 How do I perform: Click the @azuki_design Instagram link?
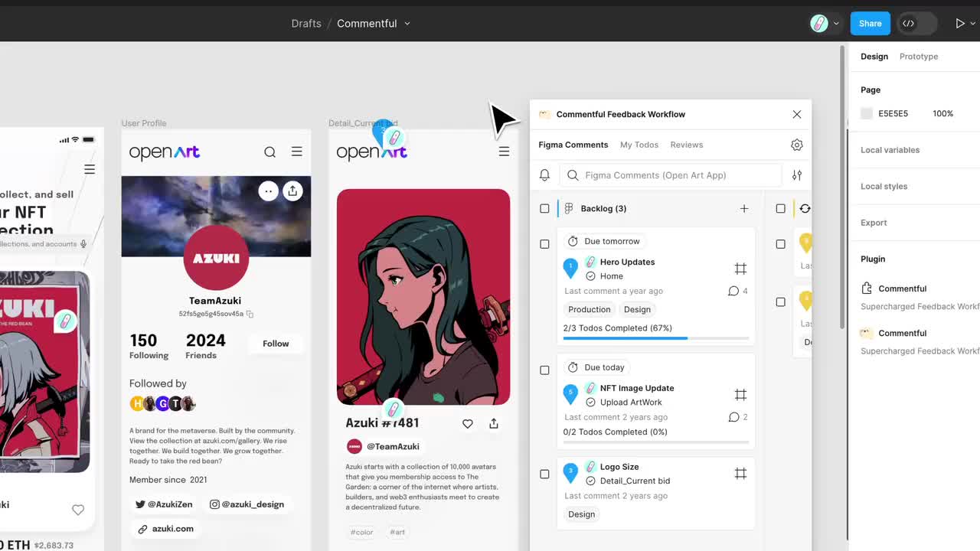[247, 504]
